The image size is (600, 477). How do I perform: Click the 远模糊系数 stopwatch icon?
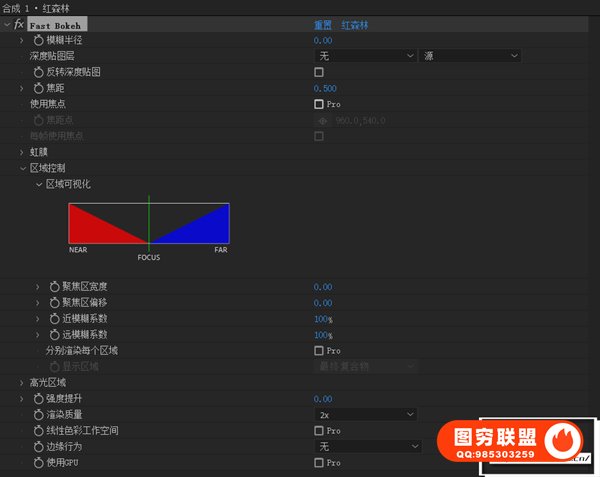point(54,335)
